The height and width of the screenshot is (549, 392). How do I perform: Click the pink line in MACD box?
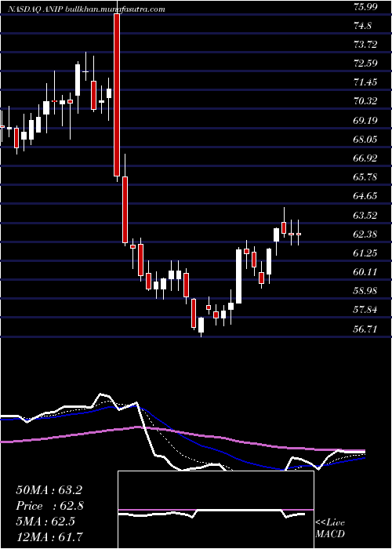pyautogui.click(x=216, y=510)
